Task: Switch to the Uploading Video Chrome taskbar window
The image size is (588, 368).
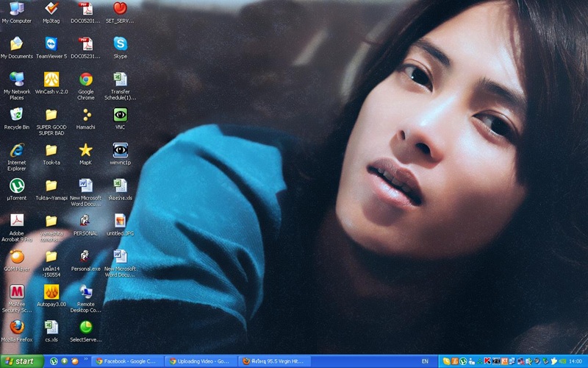Action: [201, 361]
